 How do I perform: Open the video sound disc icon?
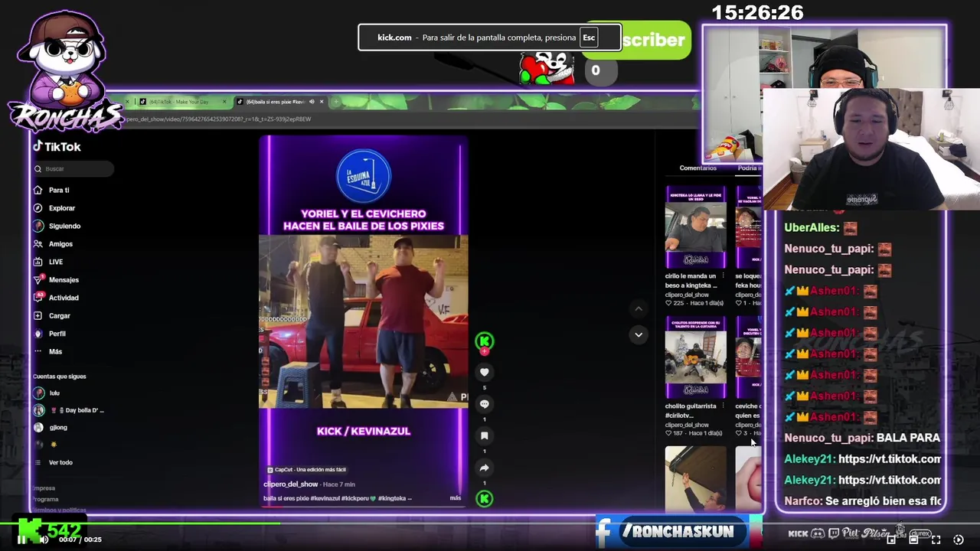click(x=484, y=499)
